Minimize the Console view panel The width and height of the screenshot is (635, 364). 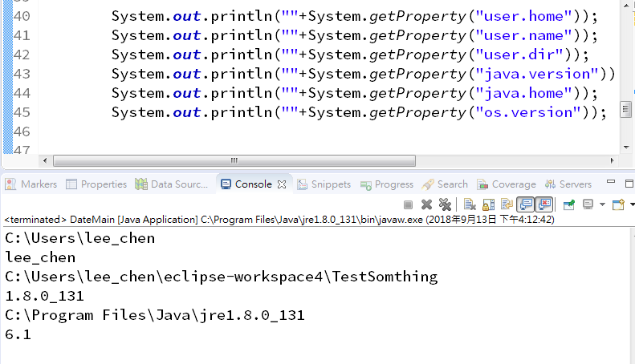[x=611, y=183]
